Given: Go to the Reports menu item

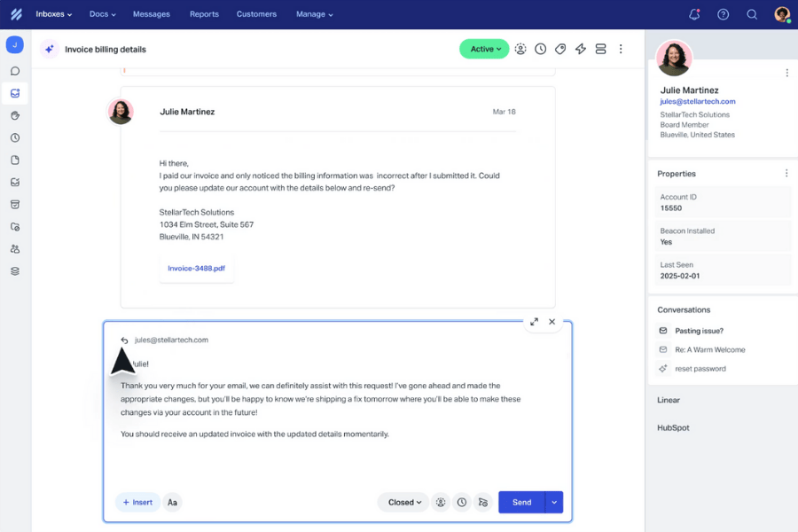Looking at the screenshot, I should (204, 14).
